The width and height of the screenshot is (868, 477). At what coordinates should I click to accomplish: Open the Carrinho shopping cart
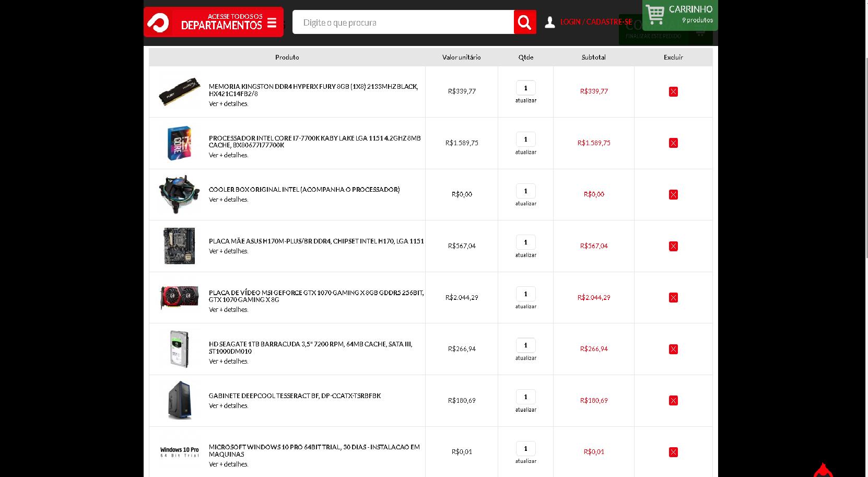pos(680,15)
